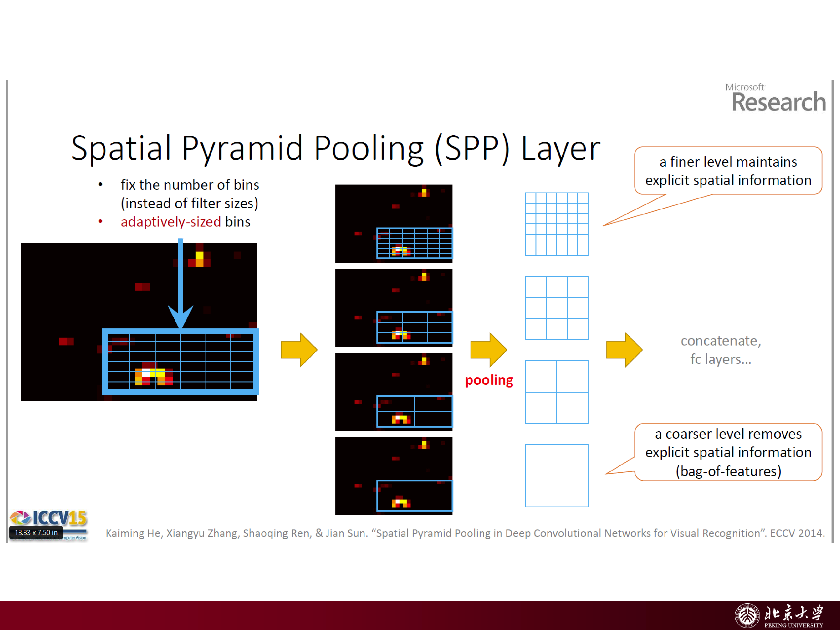Select the 'a coarser level removes' callout

728,452
